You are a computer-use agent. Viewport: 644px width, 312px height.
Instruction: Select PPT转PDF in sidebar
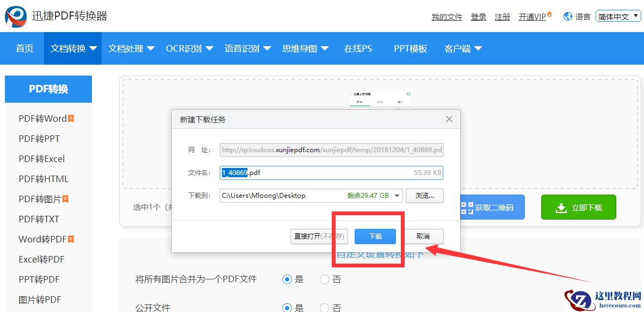[x=39, y=279]
